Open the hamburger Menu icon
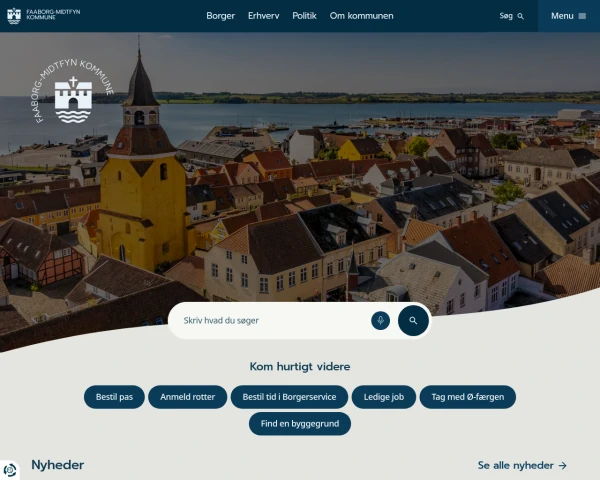 tap(582, 16)
